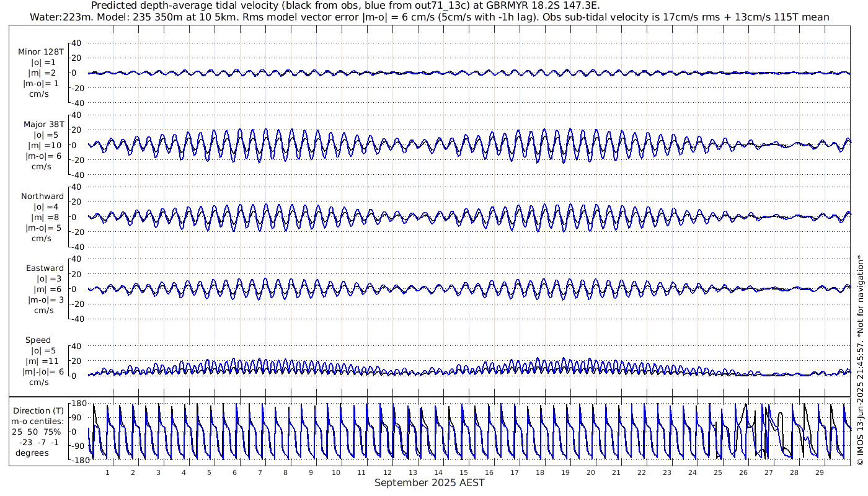This screenshot has width=868, height=496.
Task: Click the 'Northward' panel label
Action: coord(43,196)
